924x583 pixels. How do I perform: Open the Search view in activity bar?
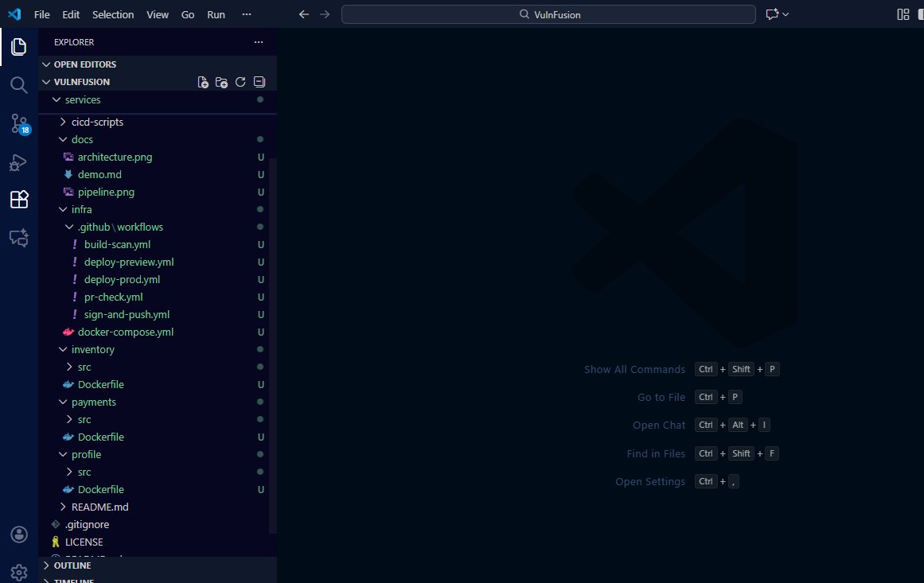pyautogui.click(x=19, y=85)
